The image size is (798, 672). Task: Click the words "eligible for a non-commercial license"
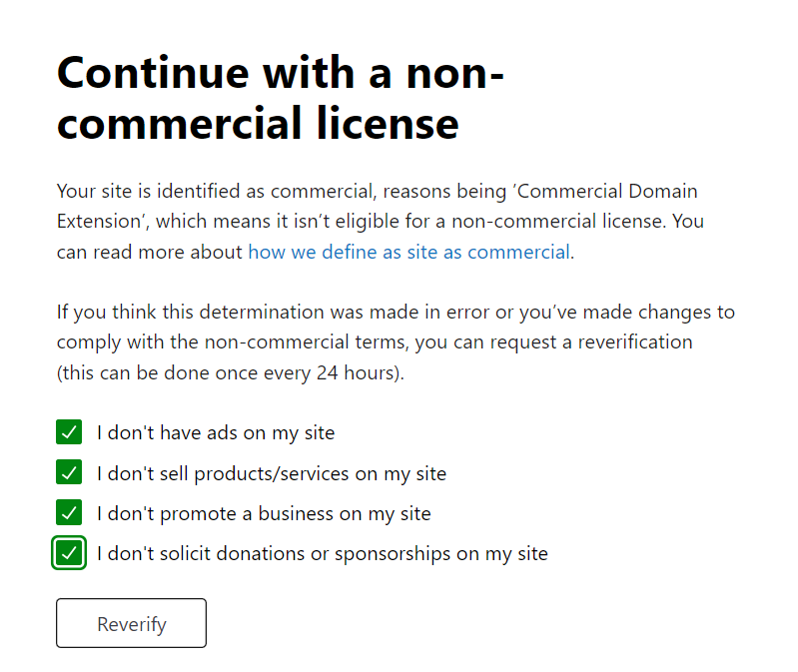(x=499, y=222)
